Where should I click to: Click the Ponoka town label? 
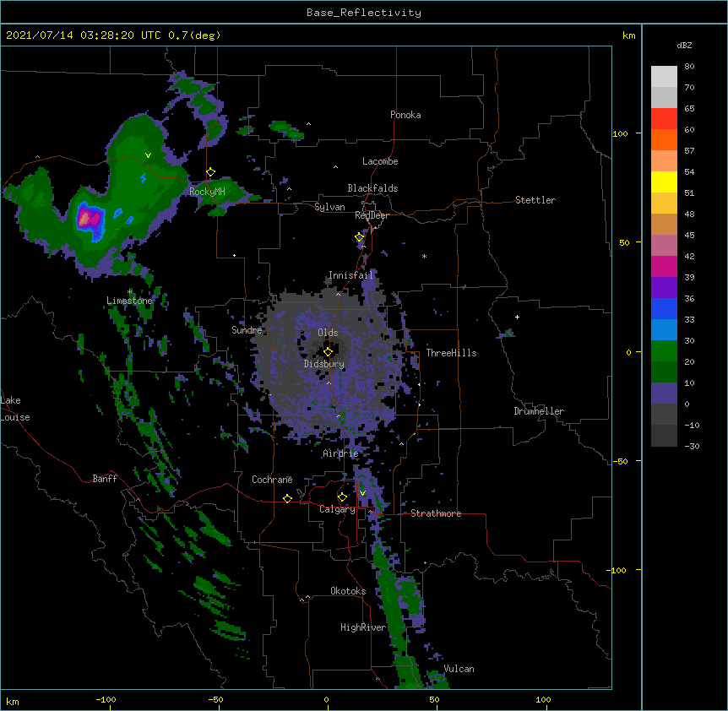[x=405, y=115]
